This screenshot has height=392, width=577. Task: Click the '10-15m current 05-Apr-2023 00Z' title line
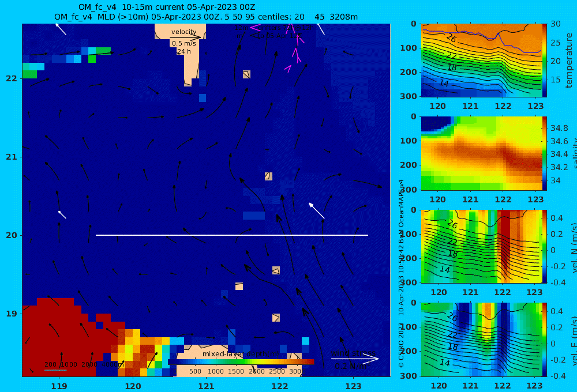(167, 7)
